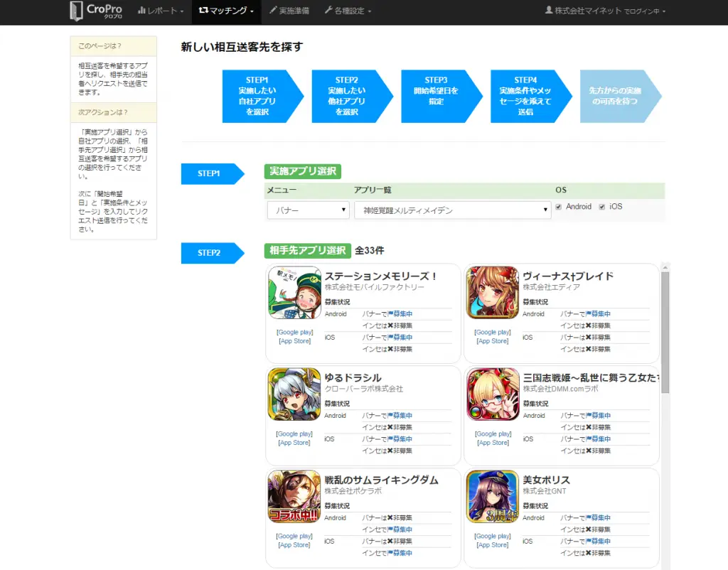This screenshot has width=728, height=570.
Task: Open Google play link for ステーションメモリーズ！
Action: (295, 333)
